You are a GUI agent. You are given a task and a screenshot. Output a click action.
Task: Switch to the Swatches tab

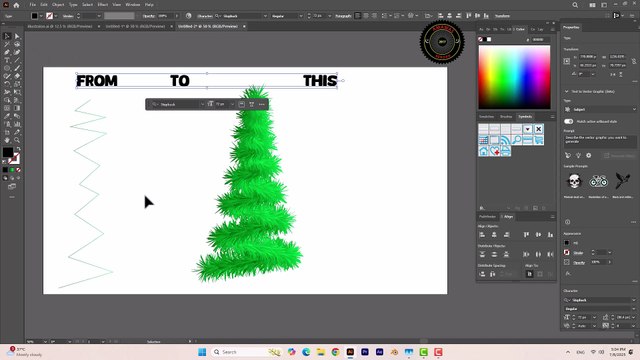pos(486,117)
